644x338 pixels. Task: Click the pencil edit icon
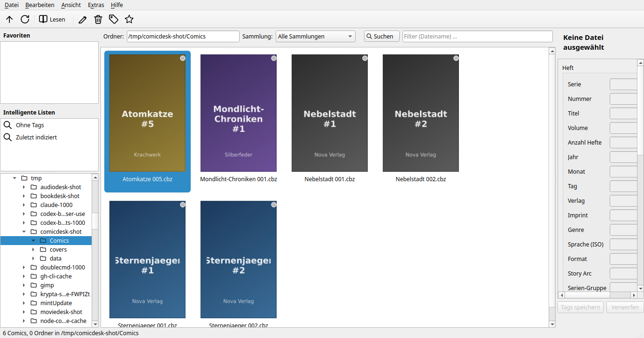pos(83,19)
